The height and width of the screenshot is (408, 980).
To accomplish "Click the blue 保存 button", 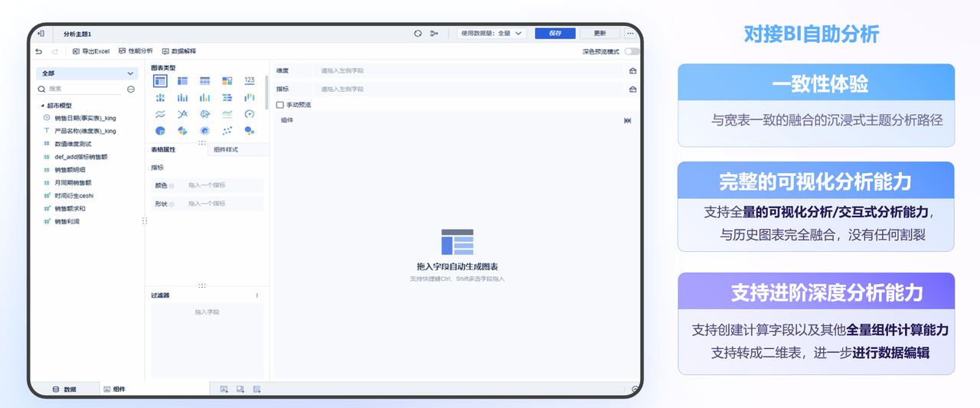I will 555,34.
